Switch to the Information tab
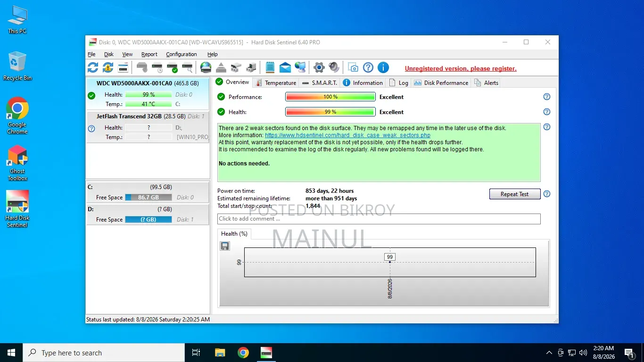Viewport: 644px width, 362px height. 363,82
